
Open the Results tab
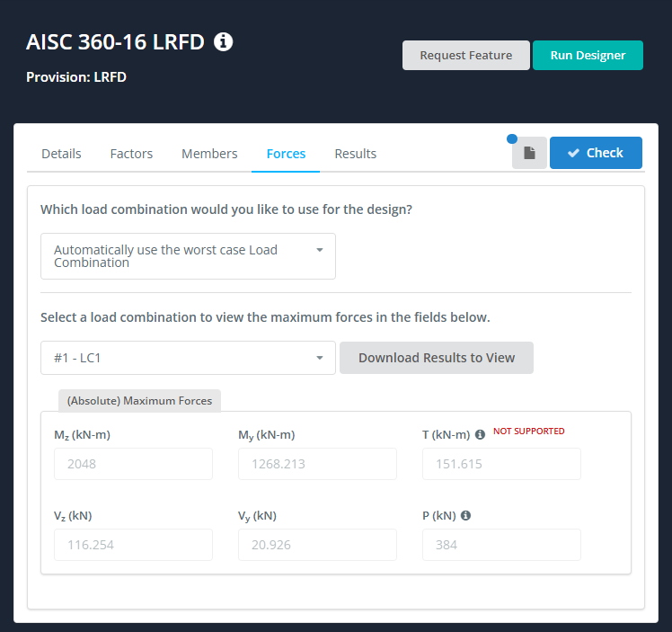[355, 154]
